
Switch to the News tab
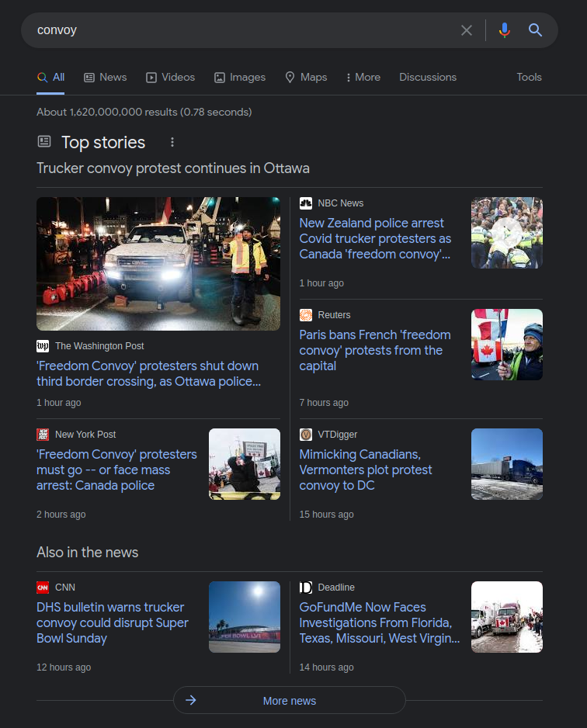click(x=105, y=77)
